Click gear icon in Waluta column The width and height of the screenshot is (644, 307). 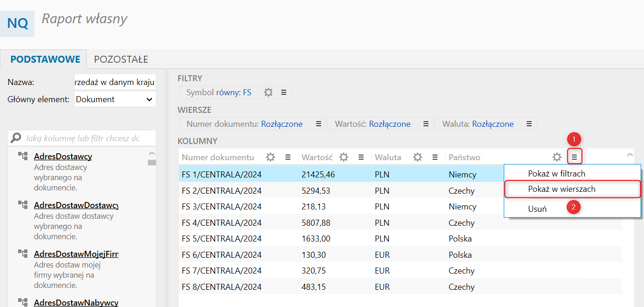coord(418,157)
